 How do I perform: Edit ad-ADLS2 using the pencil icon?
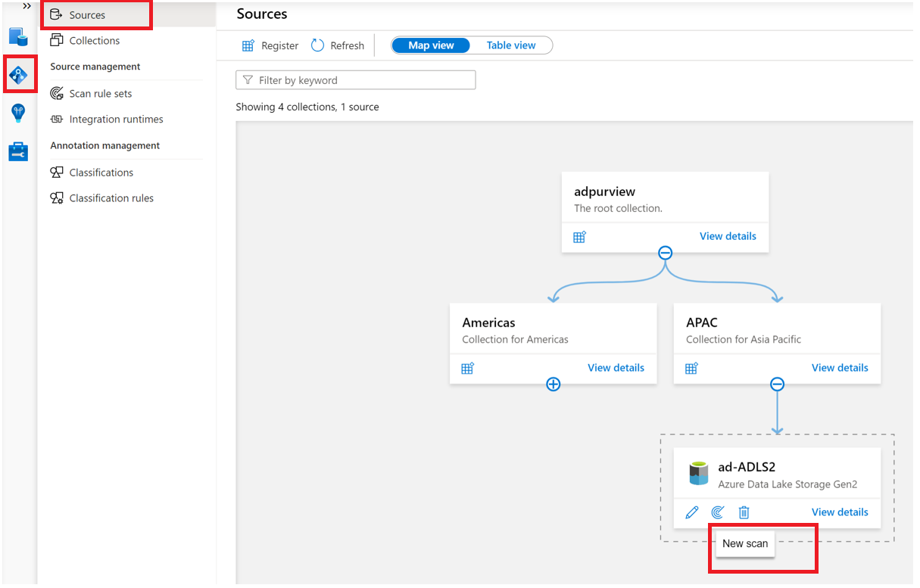(691, 512)
